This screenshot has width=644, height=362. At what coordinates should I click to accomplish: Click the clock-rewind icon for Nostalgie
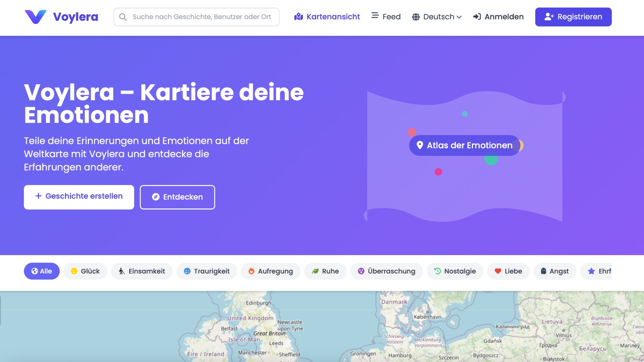(x=437, y=271)
